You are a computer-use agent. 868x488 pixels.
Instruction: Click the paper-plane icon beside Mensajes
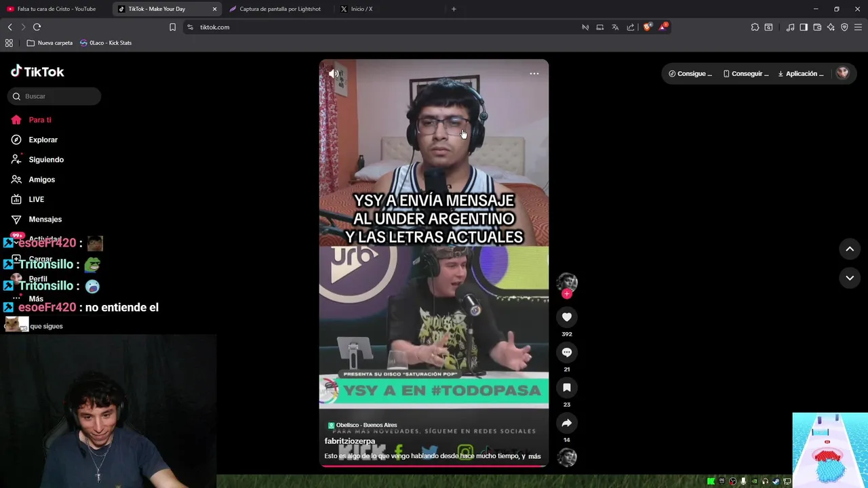16,219
